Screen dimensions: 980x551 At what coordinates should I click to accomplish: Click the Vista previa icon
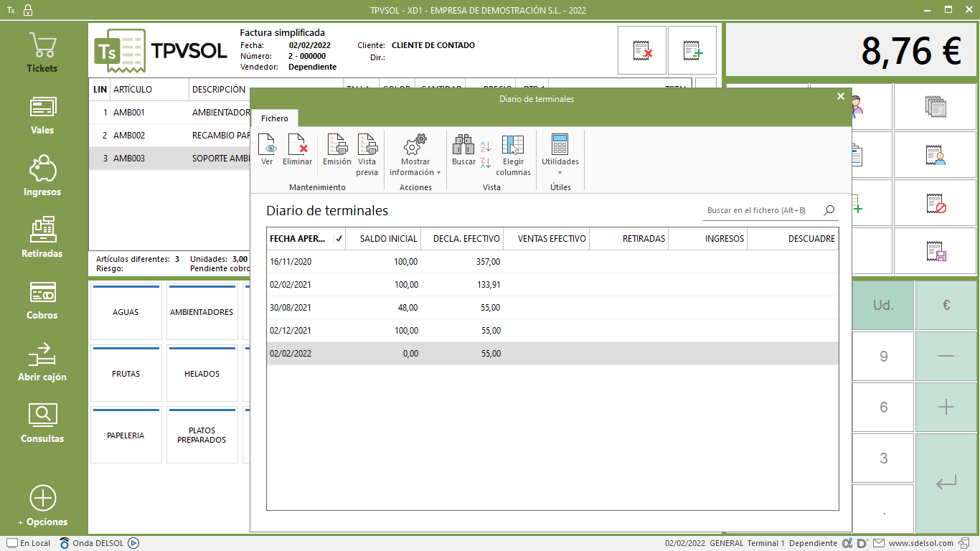(367, 154)
